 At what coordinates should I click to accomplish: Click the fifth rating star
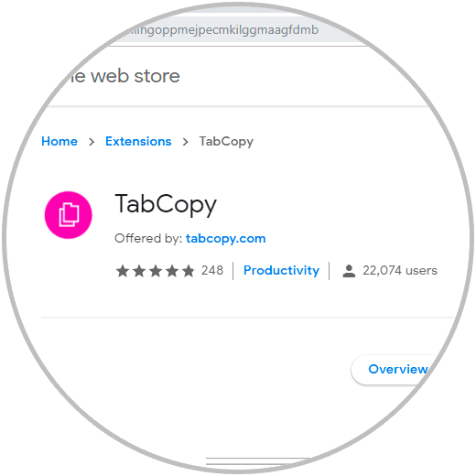(x=189, y=271)
